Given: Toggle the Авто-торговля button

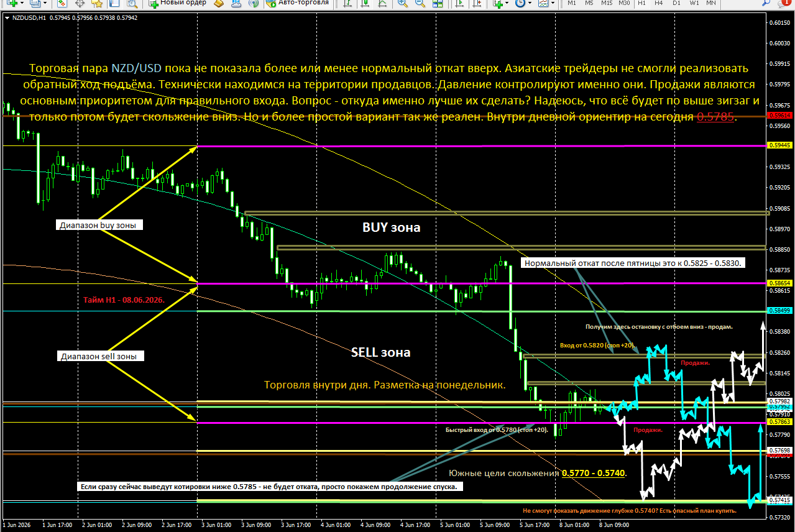Looking at the screenshot, I should point(298,3).
